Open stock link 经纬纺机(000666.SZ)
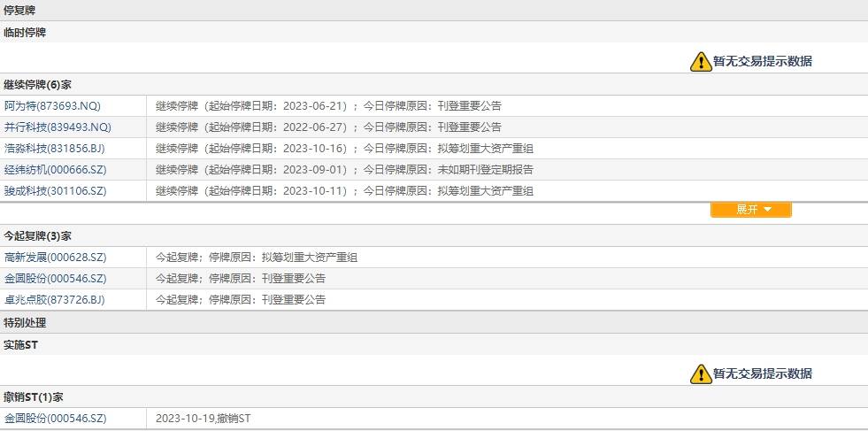868x431 pixels. [x=56, y=170]
